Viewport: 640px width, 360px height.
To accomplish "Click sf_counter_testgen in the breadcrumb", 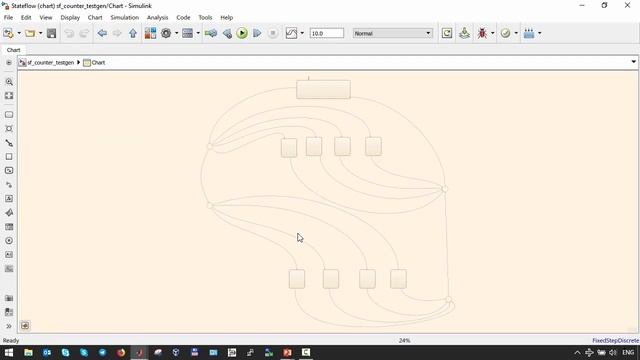I will pyautogui.click(x=50, y=62).
